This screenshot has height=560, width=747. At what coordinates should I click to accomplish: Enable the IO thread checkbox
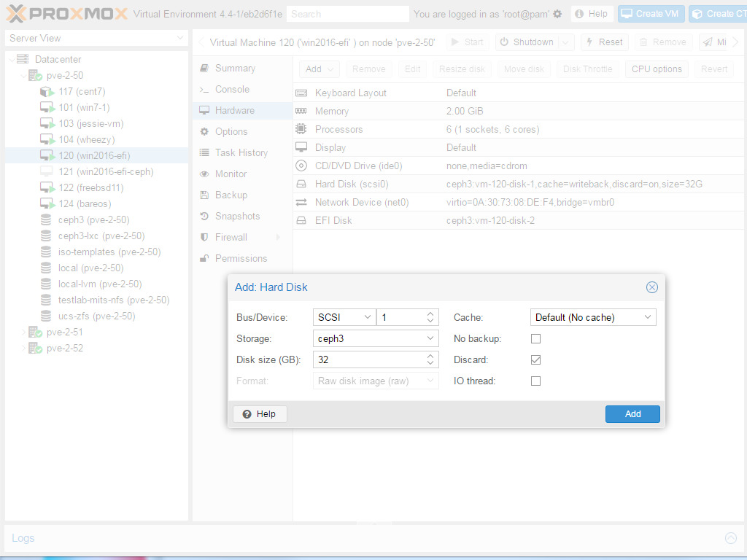tap(535, 381)
